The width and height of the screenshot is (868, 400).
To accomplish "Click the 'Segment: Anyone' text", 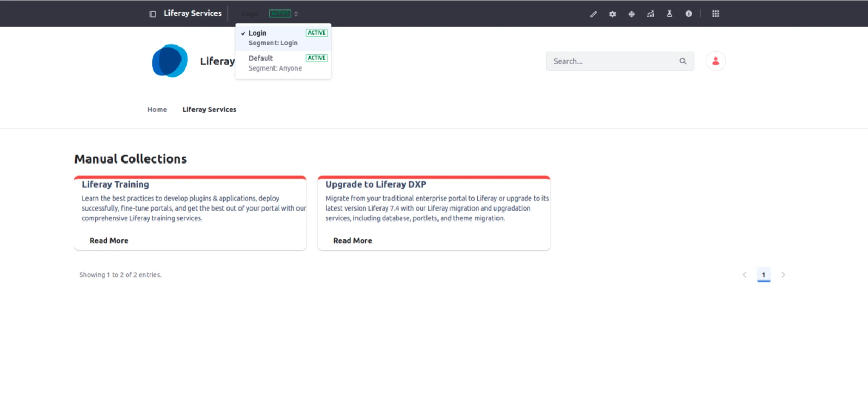I will 275,68.
